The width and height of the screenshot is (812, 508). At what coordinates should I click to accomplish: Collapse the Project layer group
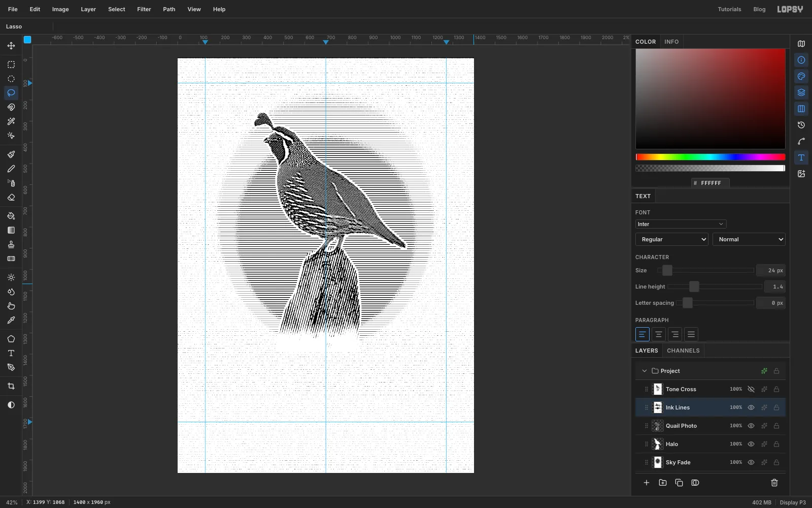[x=645, y=371]
